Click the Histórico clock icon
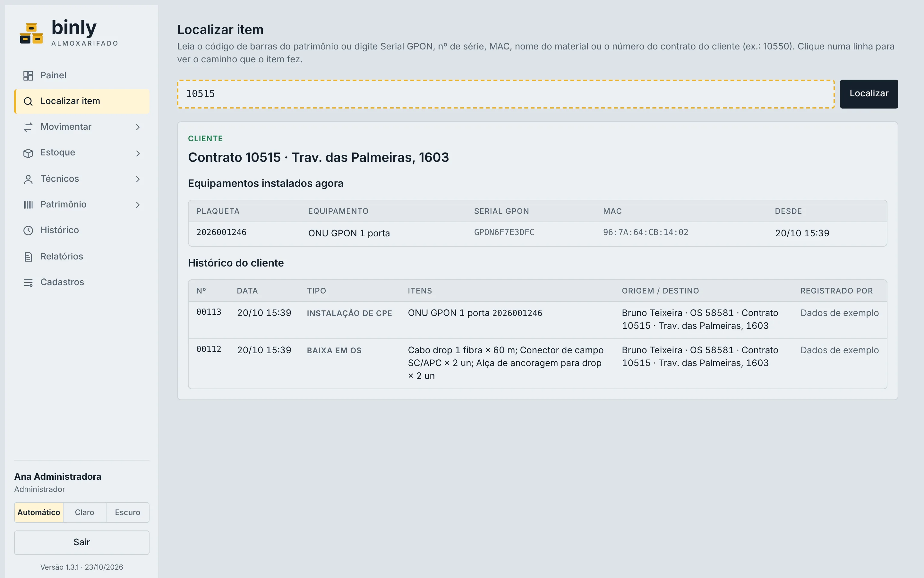This screenshot has height=578, width=924. tap(28, 231)
